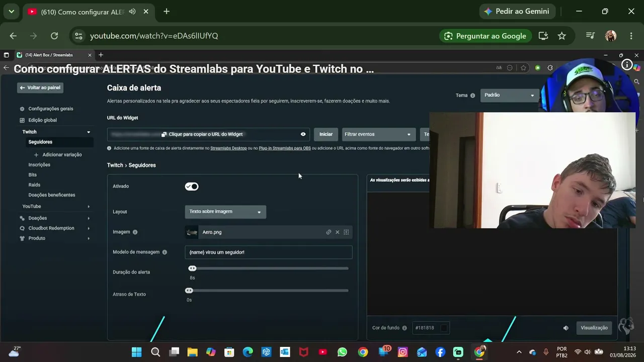Expand the Doações section in sidebar
Image resolution: width=644 pixels, height=362 pixels.
[89, 218]
